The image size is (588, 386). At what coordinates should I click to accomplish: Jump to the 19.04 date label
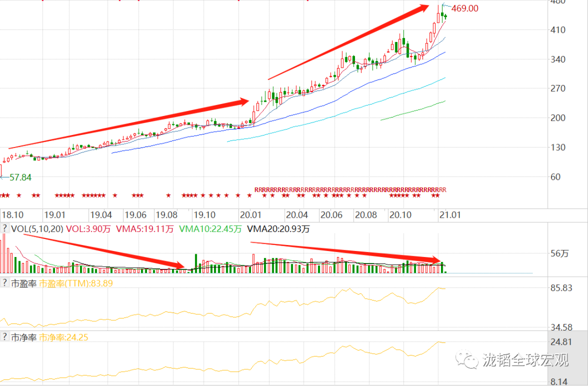101,215
